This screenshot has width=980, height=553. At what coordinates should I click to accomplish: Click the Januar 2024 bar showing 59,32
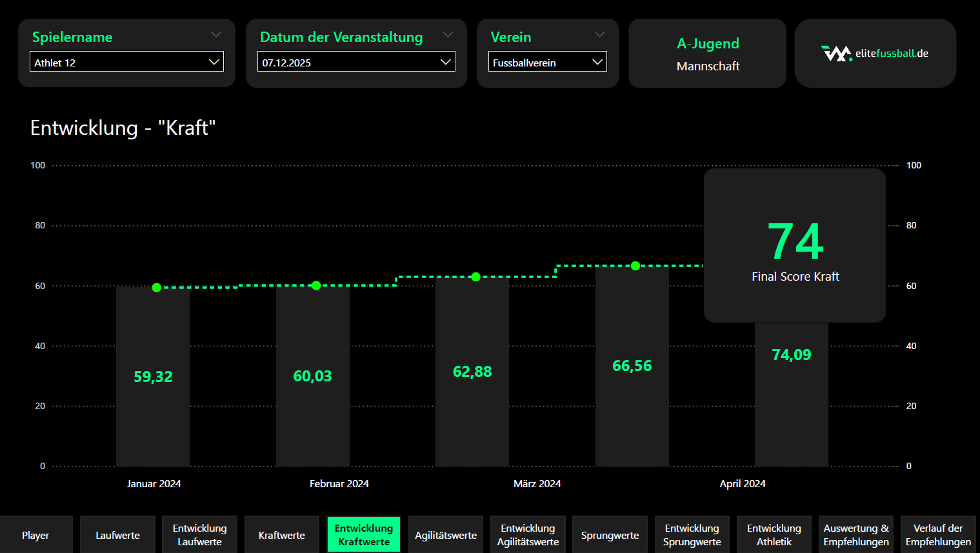[x=153, y=377]
